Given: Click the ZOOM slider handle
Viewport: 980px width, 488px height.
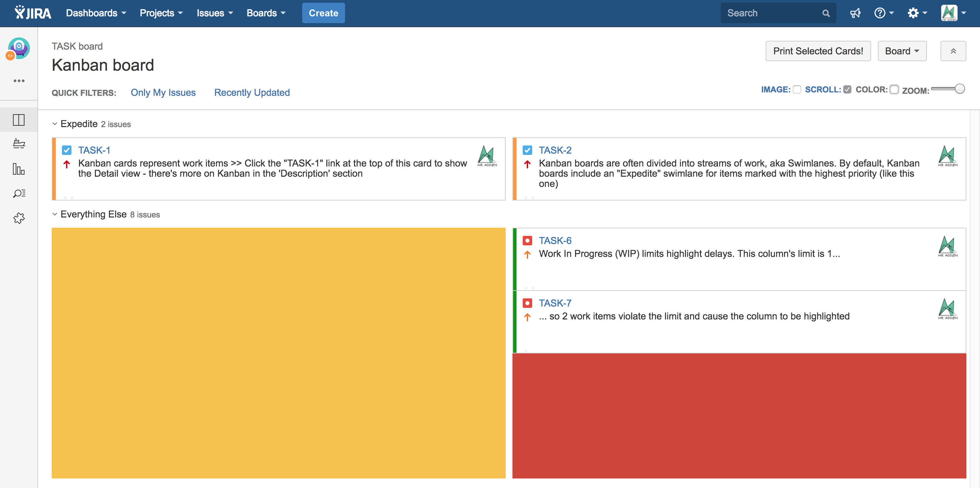Looking at the screenshot, I should tap(960, 89).
